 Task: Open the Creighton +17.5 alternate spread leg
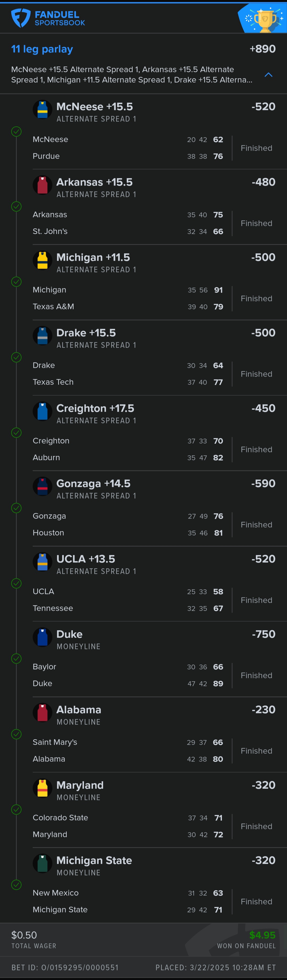[95, 408]
